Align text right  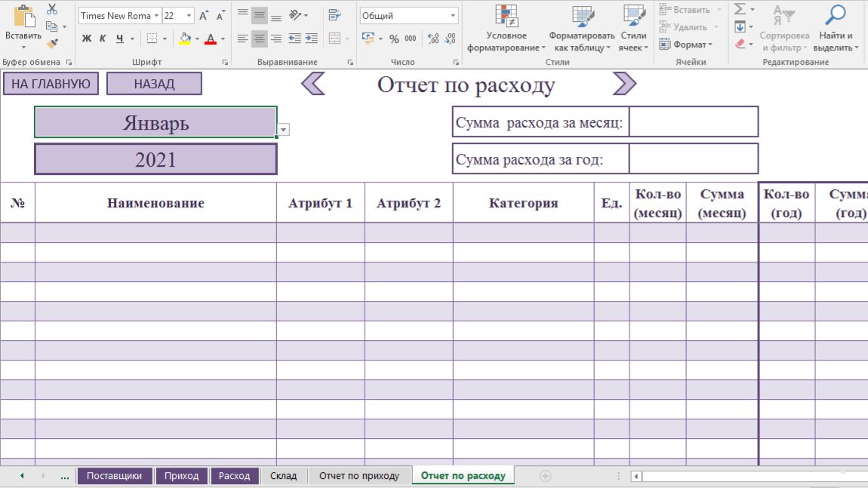tap(275, 38)
